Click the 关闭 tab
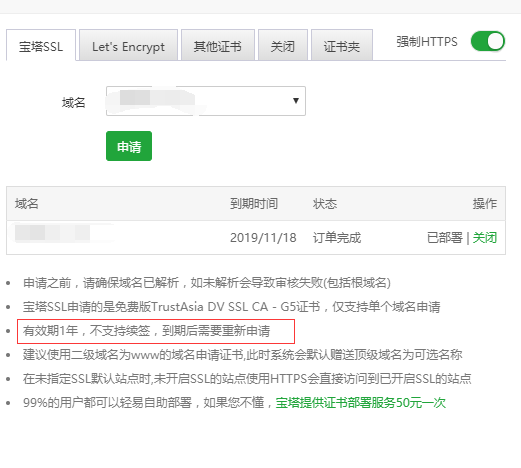The height and width of the screenshot is (468, 521). point(283,45)
